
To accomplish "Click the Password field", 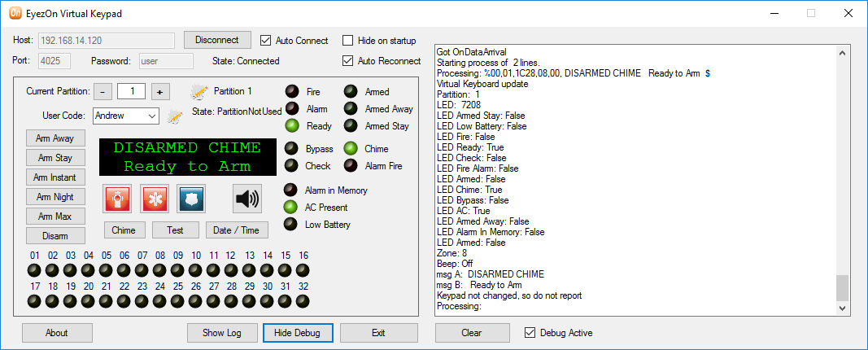I will (166, 61).
